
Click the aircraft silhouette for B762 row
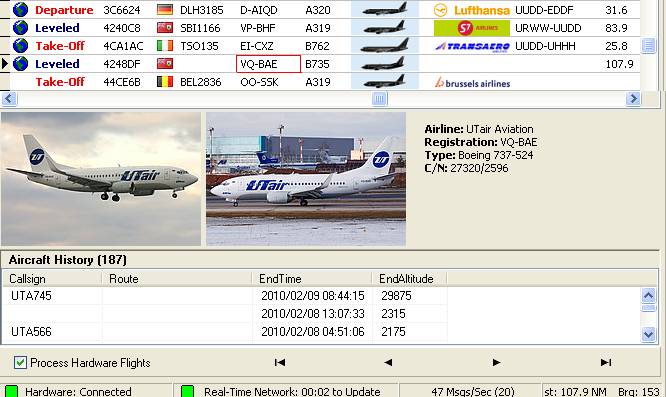pyautogui.click(x=384, y=46)
